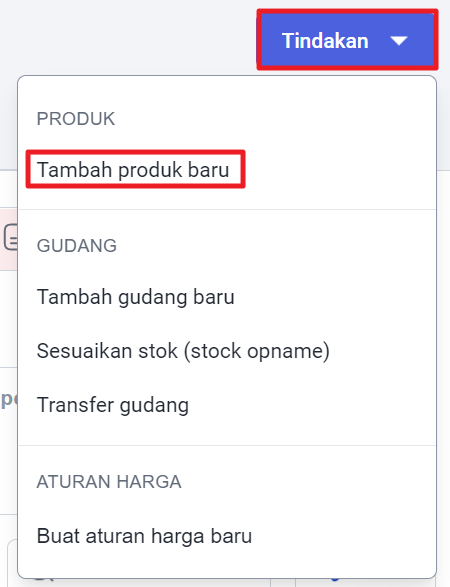Collapse the Tindakan dropdown menu
450x587 pixels.
(x=347, y=40)
